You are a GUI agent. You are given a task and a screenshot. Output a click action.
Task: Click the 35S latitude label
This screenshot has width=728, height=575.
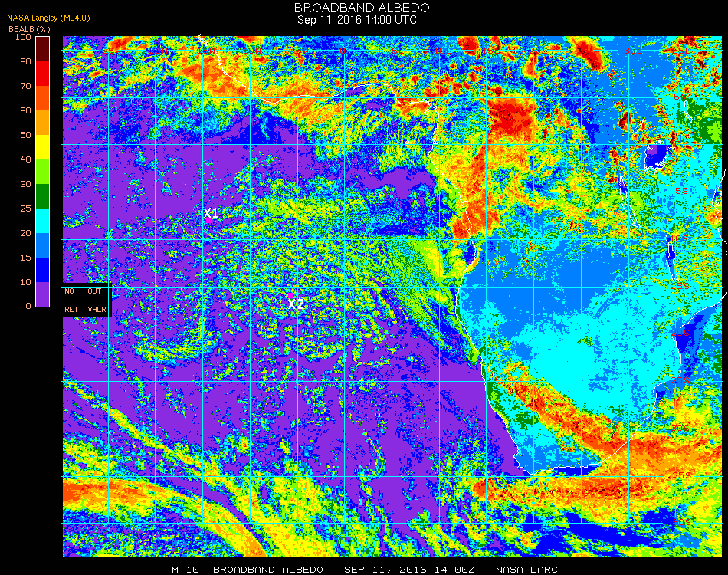coord(681,475)
